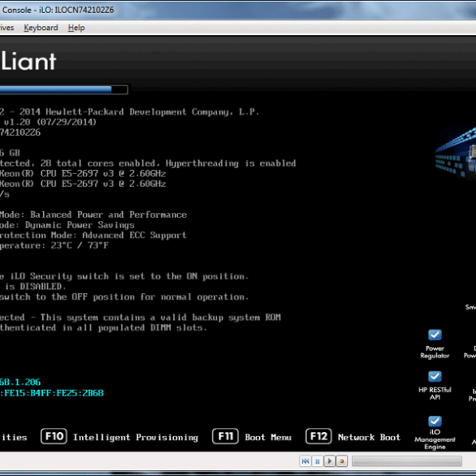
Task: Click the 'Hyperthreading is enabled' line
Action: (x=148, y=164)
